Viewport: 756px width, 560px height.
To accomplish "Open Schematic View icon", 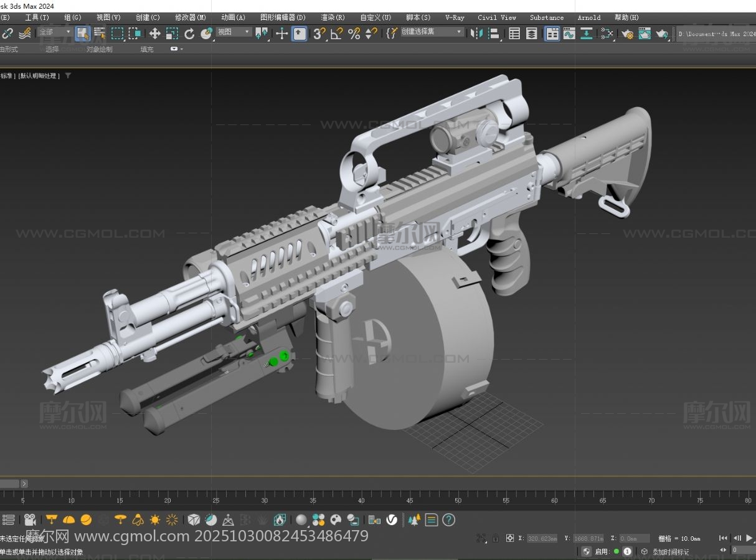I will click(x=587, y=34).
